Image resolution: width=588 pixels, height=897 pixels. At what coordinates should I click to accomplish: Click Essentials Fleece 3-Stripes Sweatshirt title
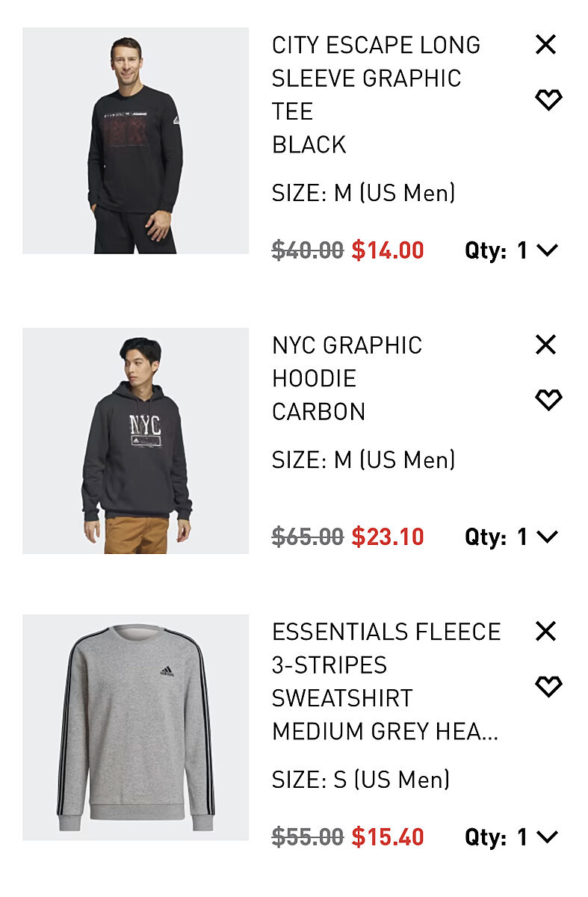(x=386, y=665)
